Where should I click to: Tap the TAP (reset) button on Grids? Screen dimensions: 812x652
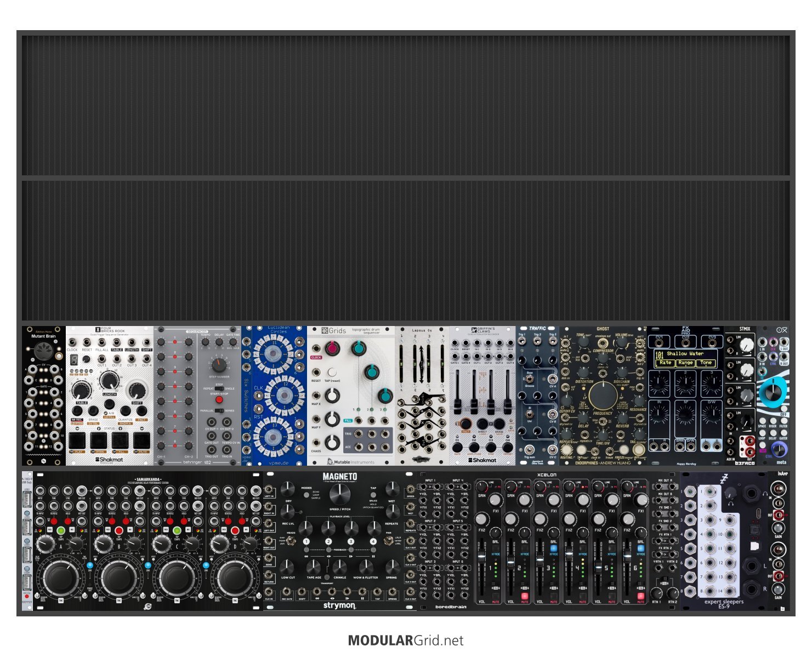[332, 373]
